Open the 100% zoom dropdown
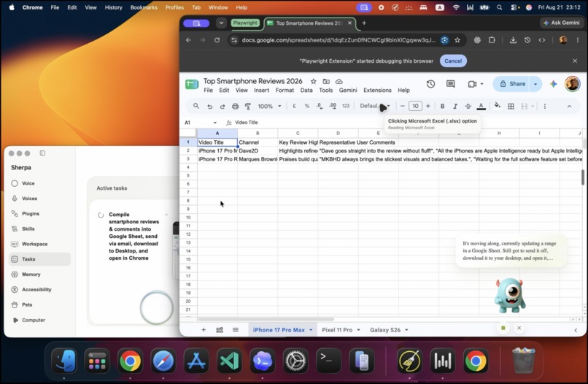588x384 pixels. point(269,107)
